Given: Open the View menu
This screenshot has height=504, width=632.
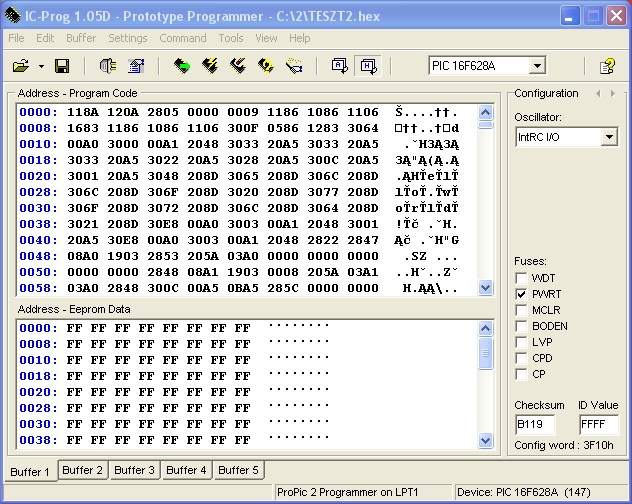Looking at the screenshot, I should (x=266, y=38).
